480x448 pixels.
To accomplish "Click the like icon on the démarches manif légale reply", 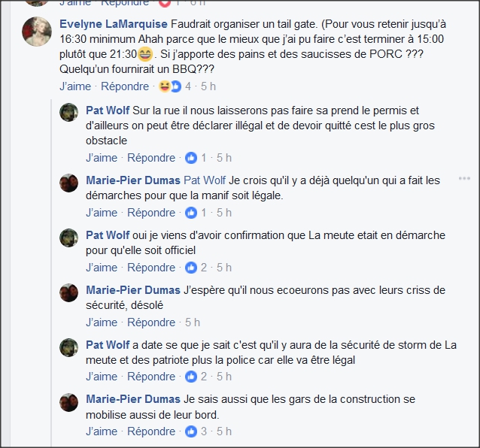I will coord(191,213).
